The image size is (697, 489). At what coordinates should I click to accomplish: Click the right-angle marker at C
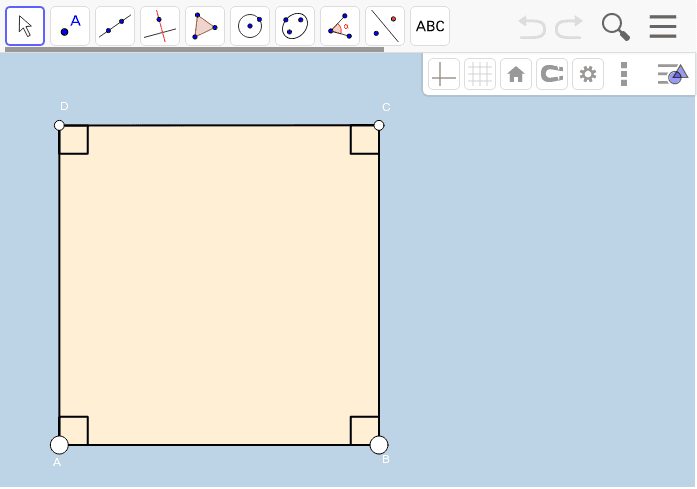(365, 140)
